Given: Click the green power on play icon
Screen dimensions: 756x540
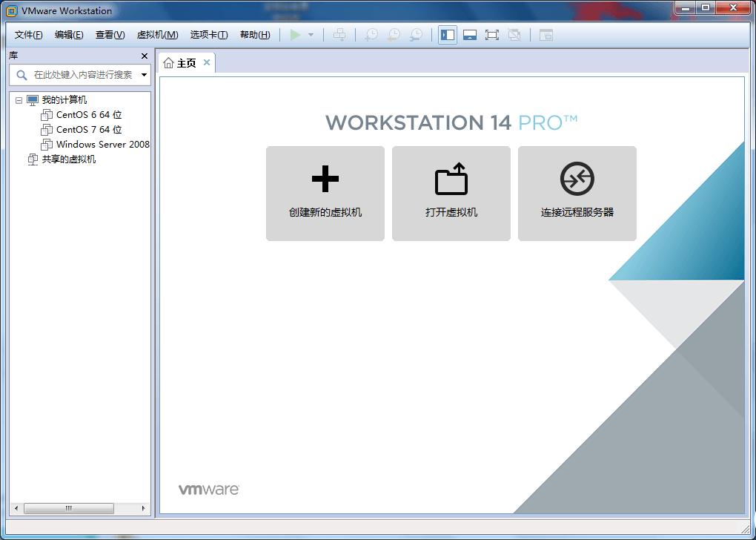Looking at the screenshot, I should (295, 35).
